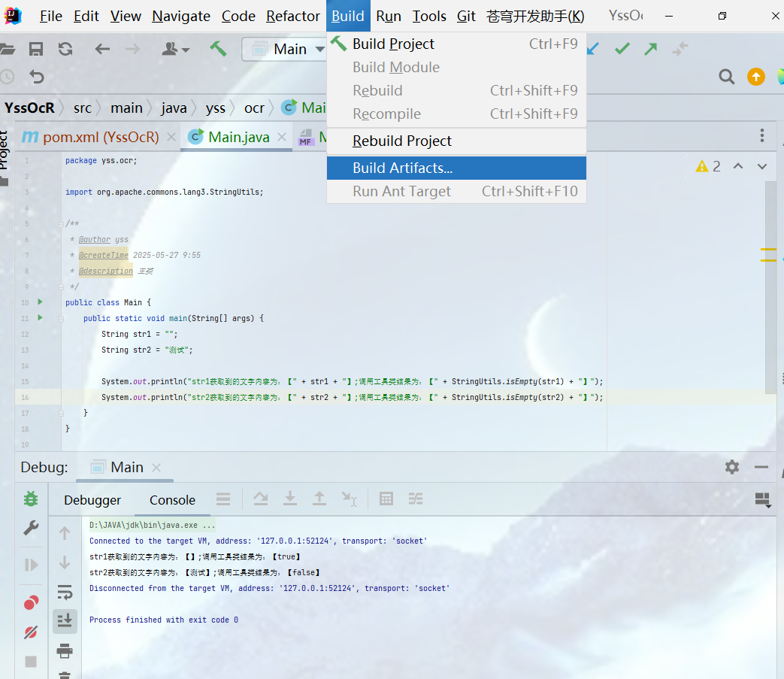
Task: Toggle scroll to end console icon
Action: point(65,622)
